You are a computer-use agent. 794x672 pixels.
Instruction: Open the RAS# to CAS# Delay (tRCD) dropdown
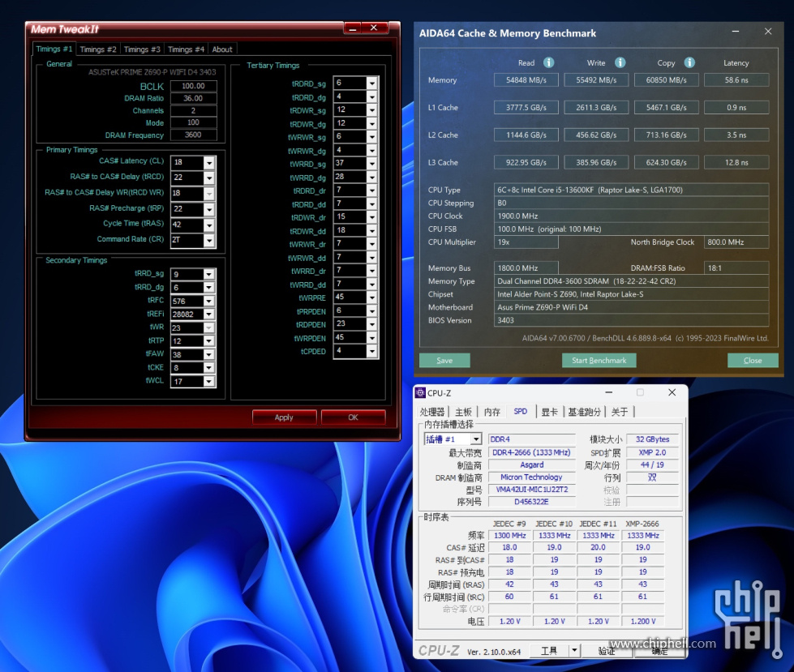coord(208,178)
